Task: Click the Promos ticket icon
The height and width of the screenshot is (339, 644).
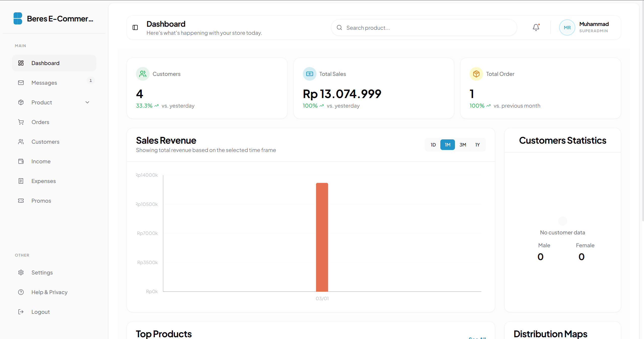Action: coord(21,201)
